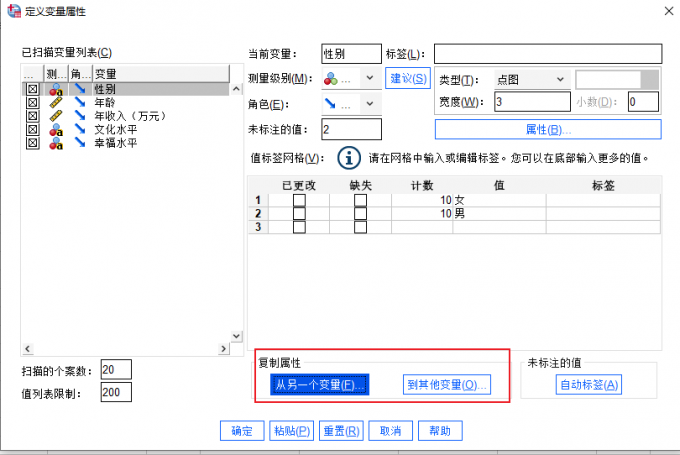The image size is (680, 455).
Task: Click the 变量 column header
Action: pyautogui.click(x=161, y=74)
